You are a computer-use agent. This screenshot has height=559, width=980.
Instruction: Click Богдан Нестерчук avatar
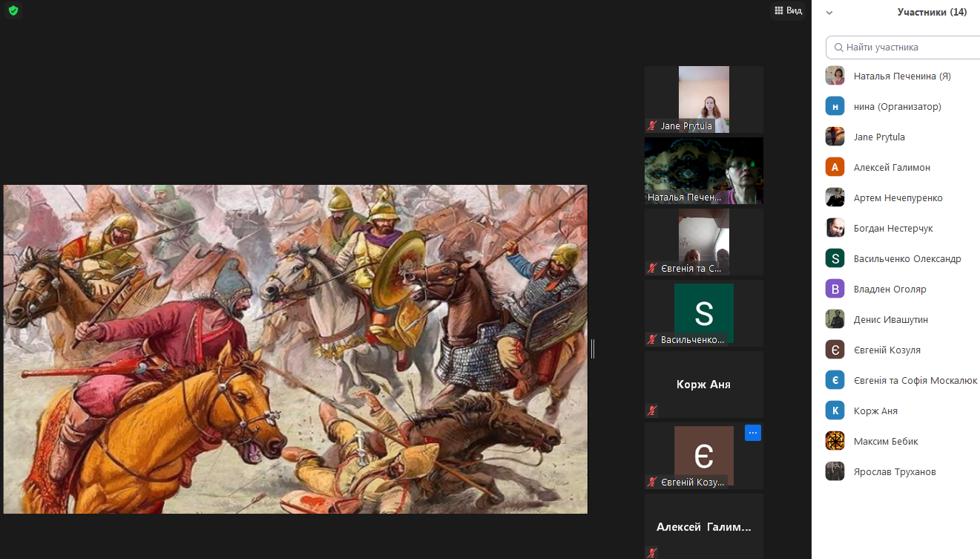(x=835, y=228)
